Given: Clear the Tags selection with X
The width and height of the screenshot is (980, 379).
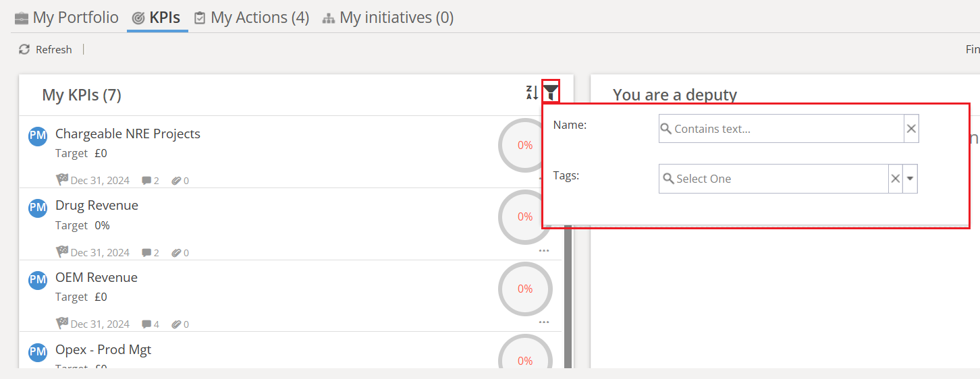Looking at the screenshot, I should pos(896,179).
